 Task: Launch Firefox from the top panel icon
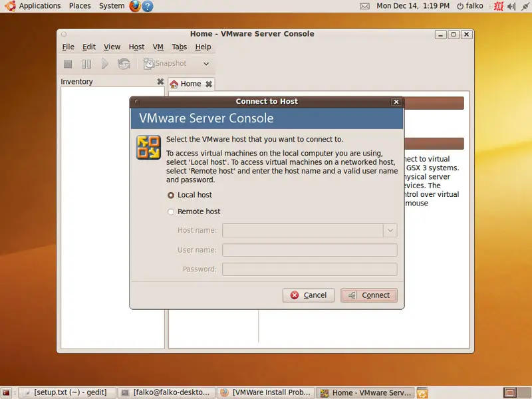pos(135,6)
